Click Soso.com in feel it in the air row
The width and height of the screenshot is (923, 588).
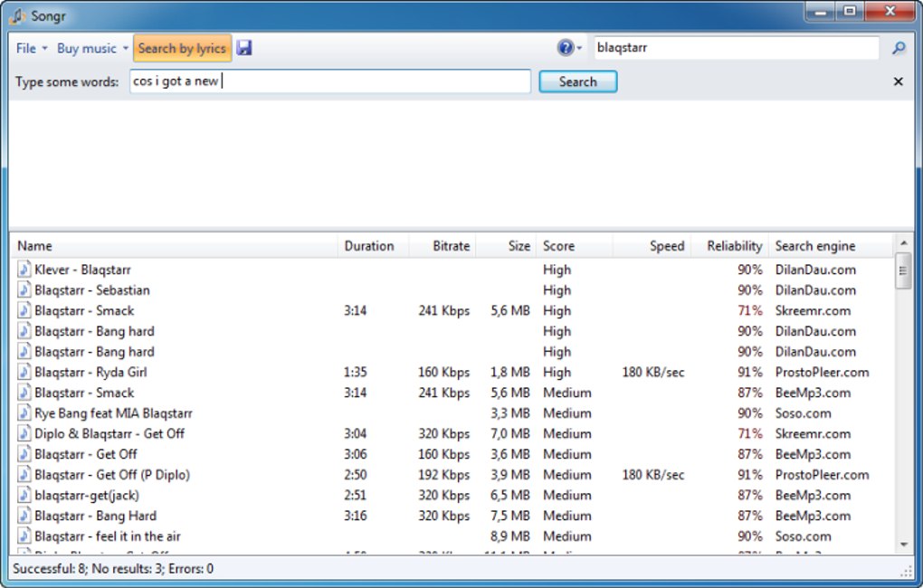point(803,536)
